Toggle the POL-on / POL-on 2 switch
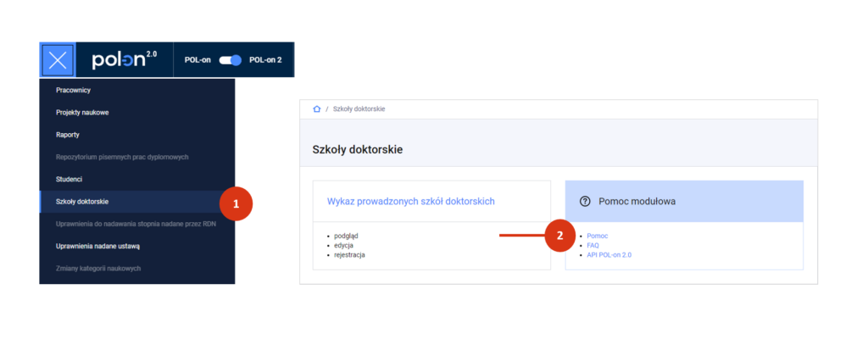The width and height of the screenshot is (868, 356). click(230, 60)
